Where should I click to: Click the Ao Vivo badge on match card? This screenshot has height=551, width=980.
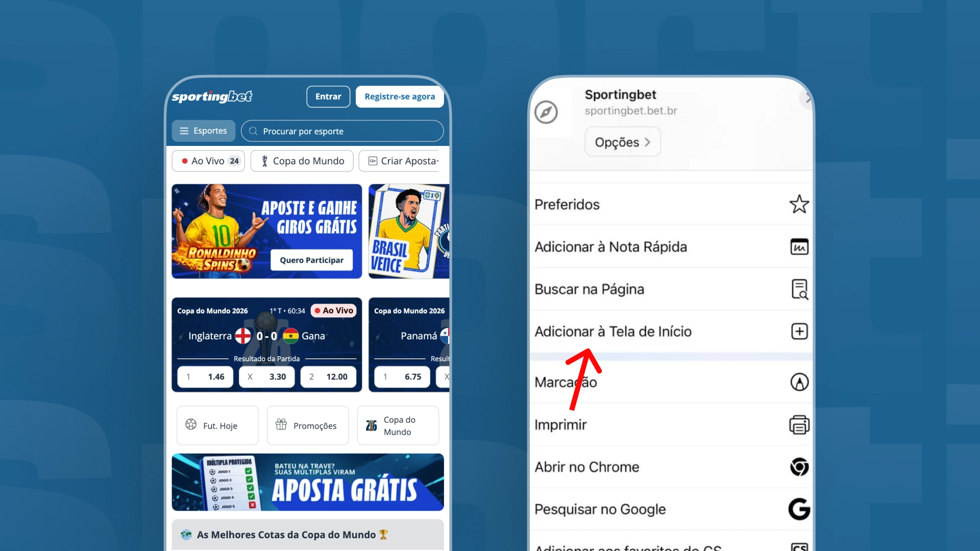(x=334, y=310)
